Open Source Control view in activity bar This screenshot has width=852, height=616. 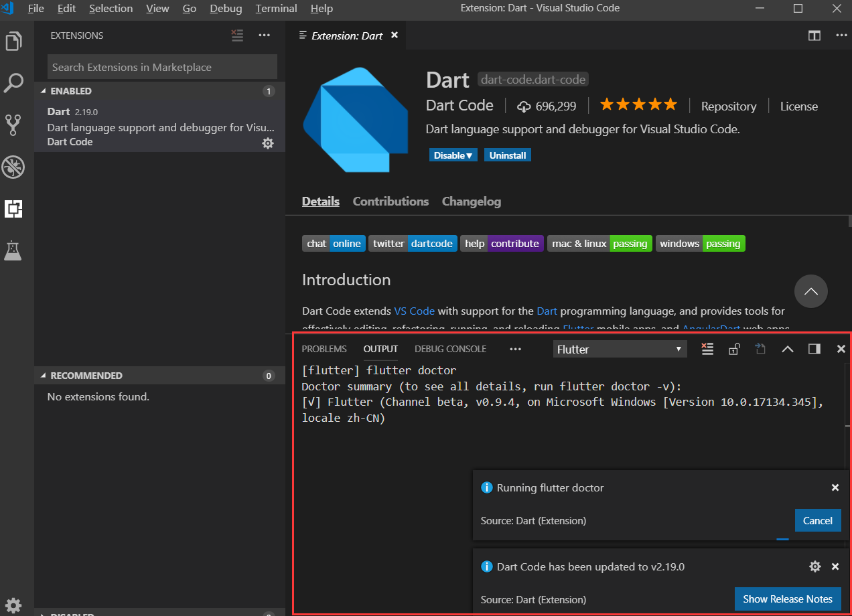pos(13,125)
